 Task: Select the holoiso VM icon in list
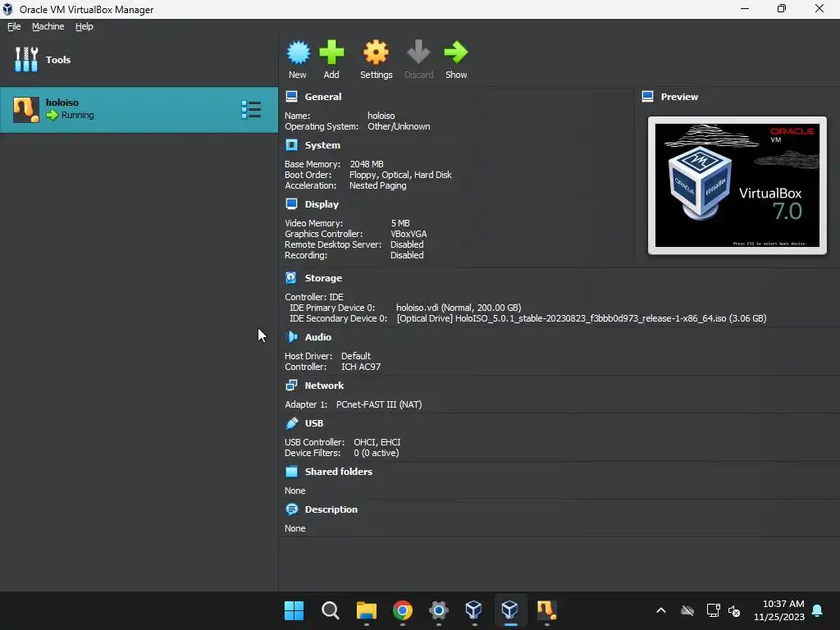point(25,110)
